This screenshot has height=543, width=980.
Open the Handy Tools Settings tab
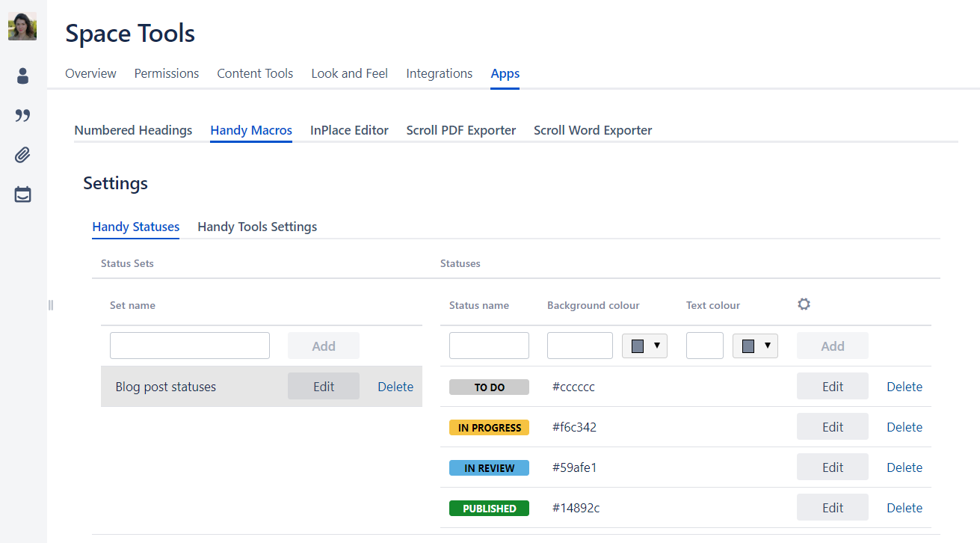[257, 227]
